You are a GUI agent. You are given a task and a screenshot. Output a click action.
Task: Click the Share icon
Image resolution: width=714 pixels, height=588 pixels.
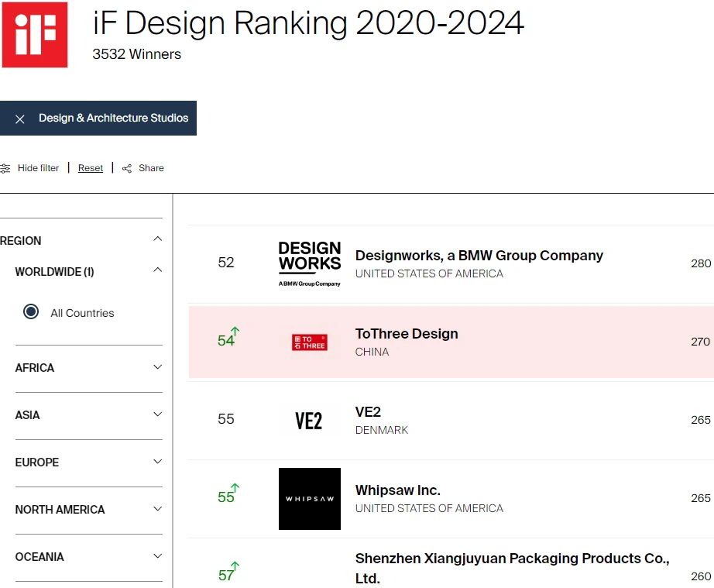[x=127, y=168]
